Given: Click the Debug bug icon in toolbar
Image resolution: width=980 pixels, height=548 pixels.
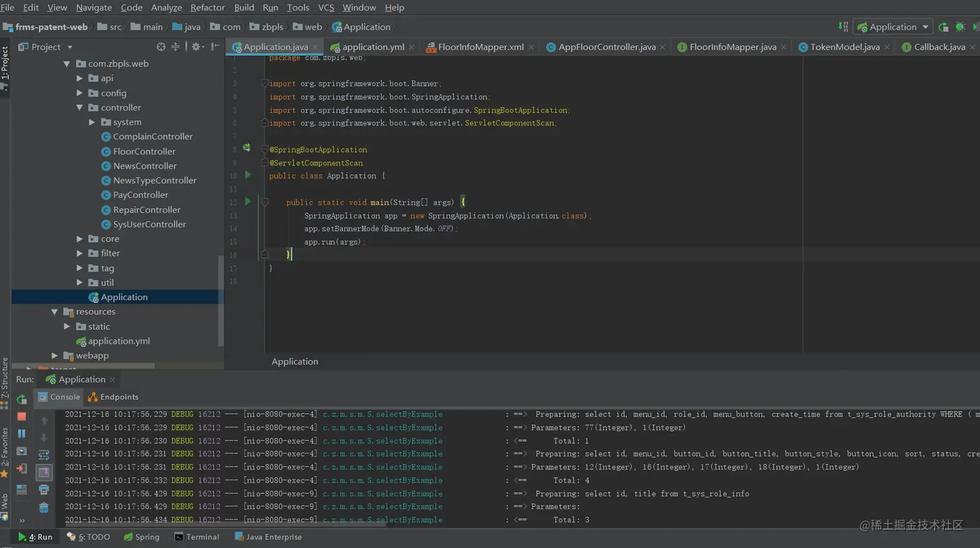Looking at the screenshot, I should (x=960, y=27).
